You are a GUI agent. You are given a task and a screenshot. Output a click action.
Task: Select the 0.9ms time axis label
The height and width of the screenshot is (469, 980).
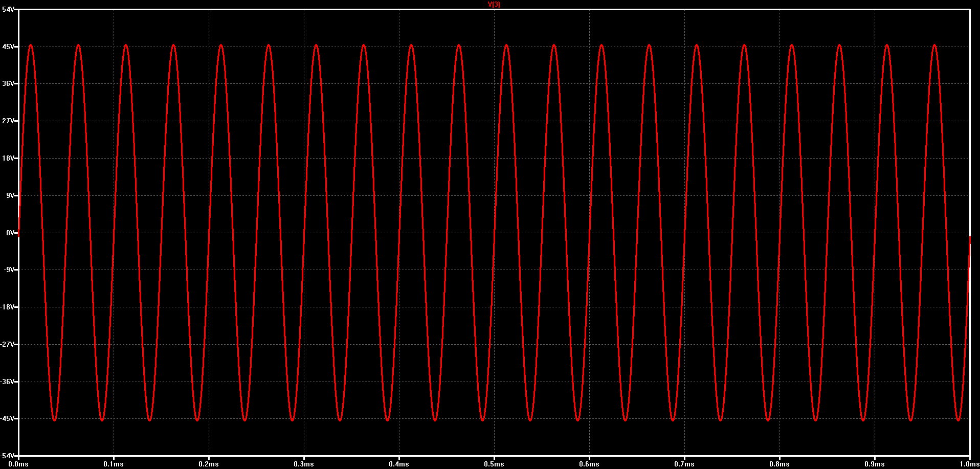click(875, 464)
